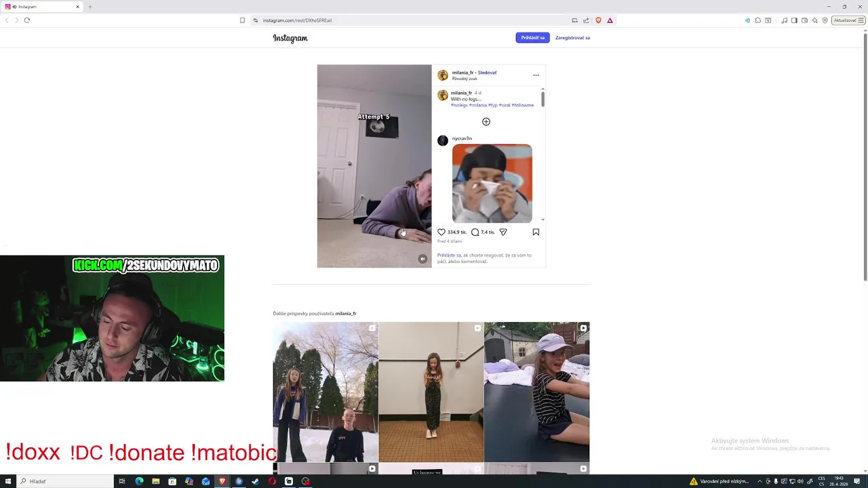Open the Instagram logo home link
The height and width of the screenshot is (488, 868).
[x=290, y=38]
